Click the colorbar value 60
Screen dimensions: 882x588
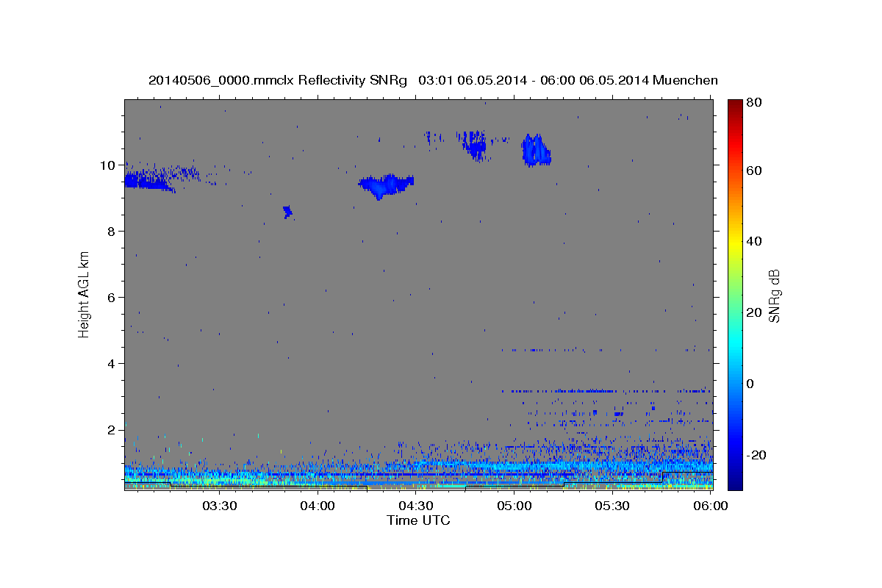point(753,171)
